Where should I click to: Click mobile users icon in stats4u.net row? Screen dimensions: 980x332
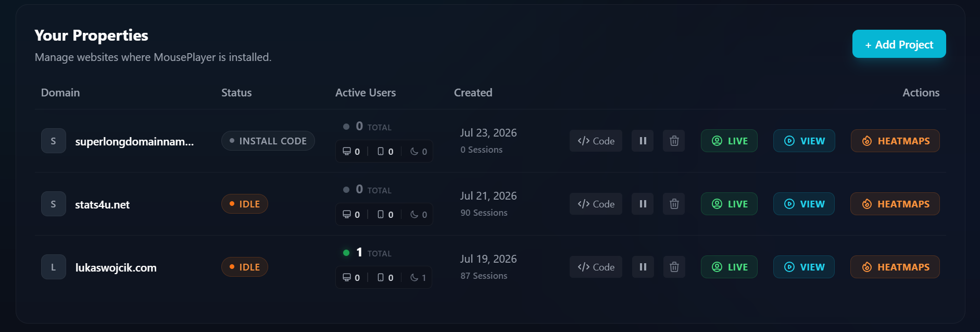pos(381,214)
